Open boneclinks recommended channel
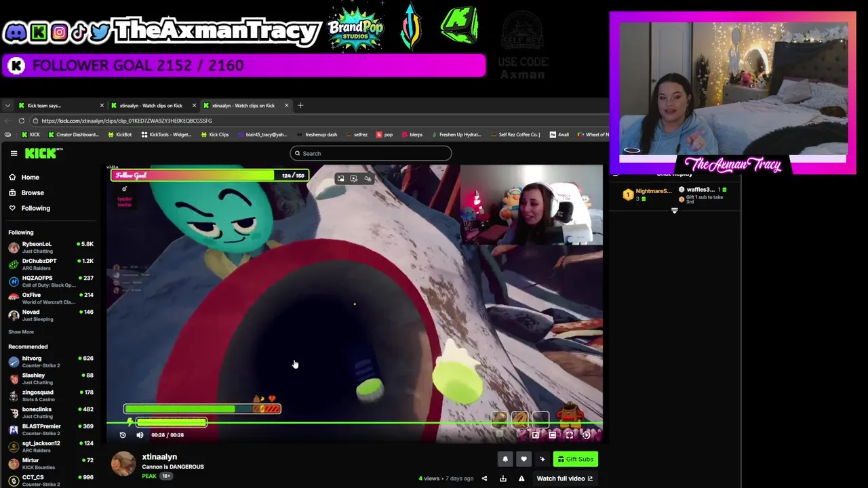Screen dimensions: 868x488 [51, 412]
